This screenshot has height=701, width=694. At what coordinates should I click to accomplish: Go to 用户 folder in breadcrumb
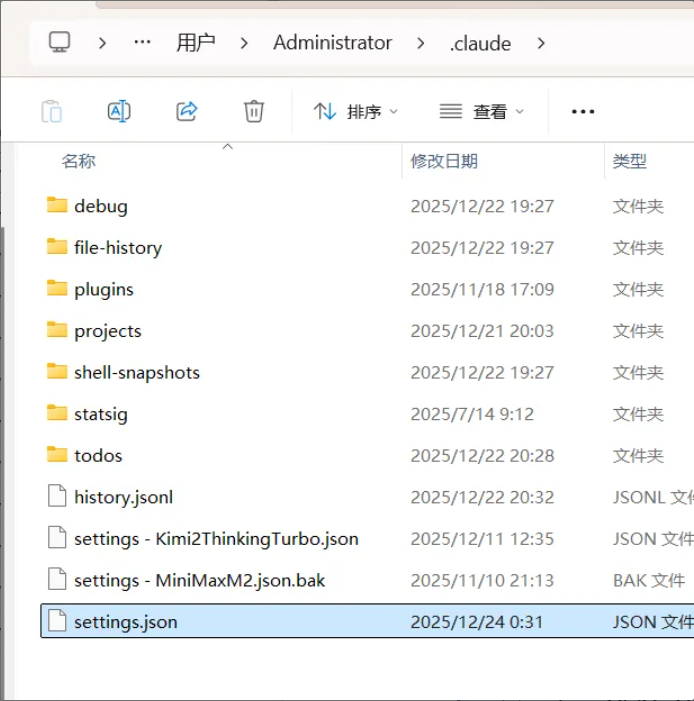[x=196, y=43]
